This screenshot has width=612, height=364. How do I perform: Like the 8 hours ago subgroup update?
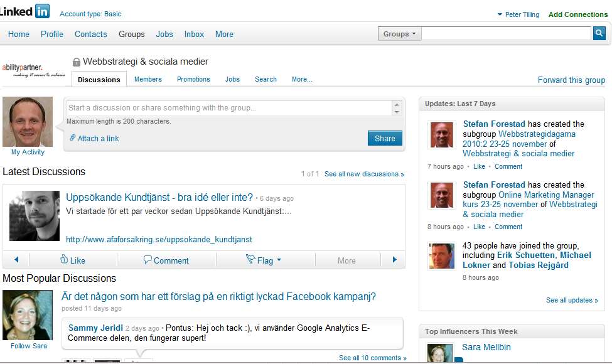tap(479, 227)
